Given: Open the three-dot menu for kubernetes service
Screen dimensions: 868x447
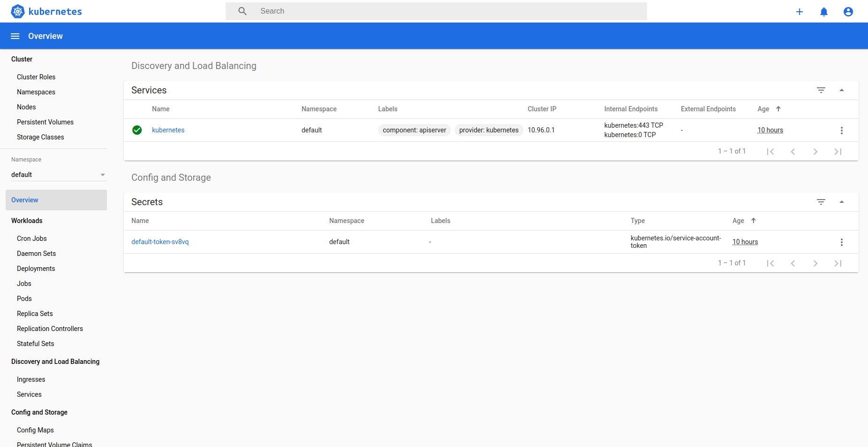Looking at the screenshot, I should (x=842, y=130).
